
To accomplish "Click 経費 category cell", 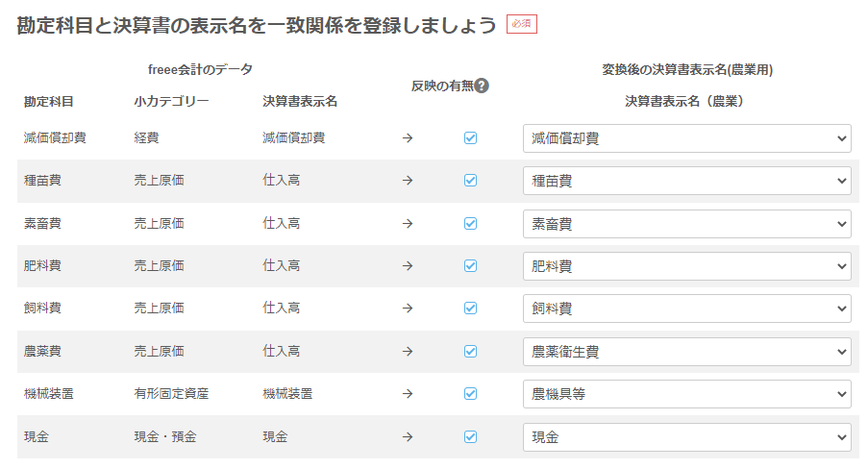I will click(x=146, y=137).
